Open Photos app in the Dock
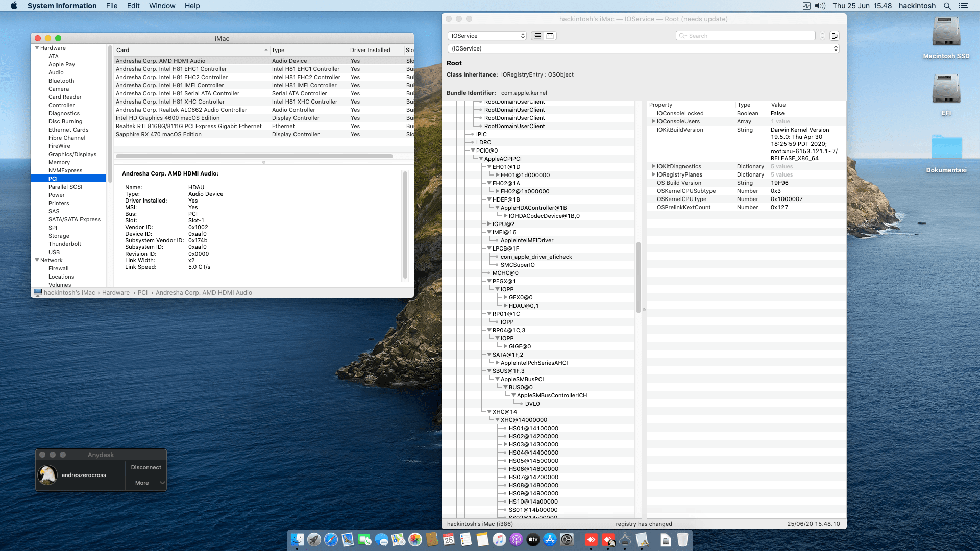The image size is (980, 551). [x=415, y=539]
